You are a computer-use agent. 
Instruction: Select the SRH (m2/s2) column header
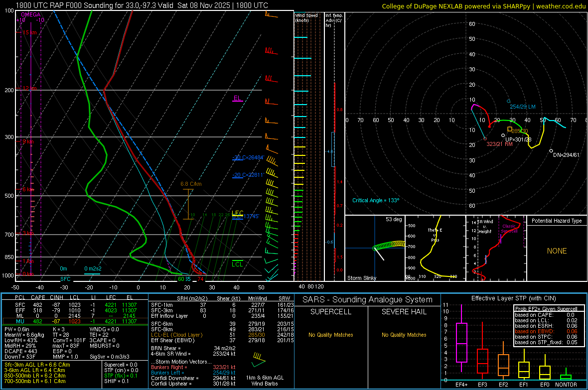pyautogui.click(x=192, y=298)
